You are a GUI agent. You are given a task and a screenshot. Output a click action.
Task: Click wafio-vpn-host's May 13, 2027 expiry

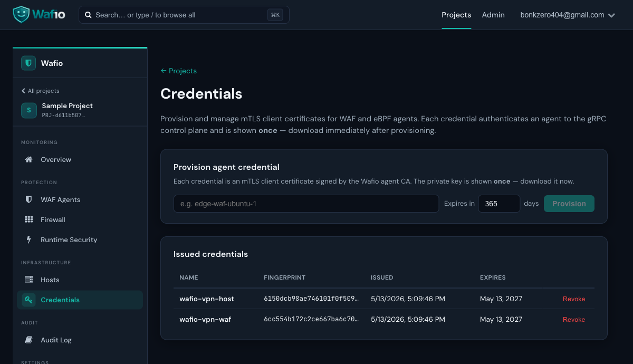(x=501, y=299)
